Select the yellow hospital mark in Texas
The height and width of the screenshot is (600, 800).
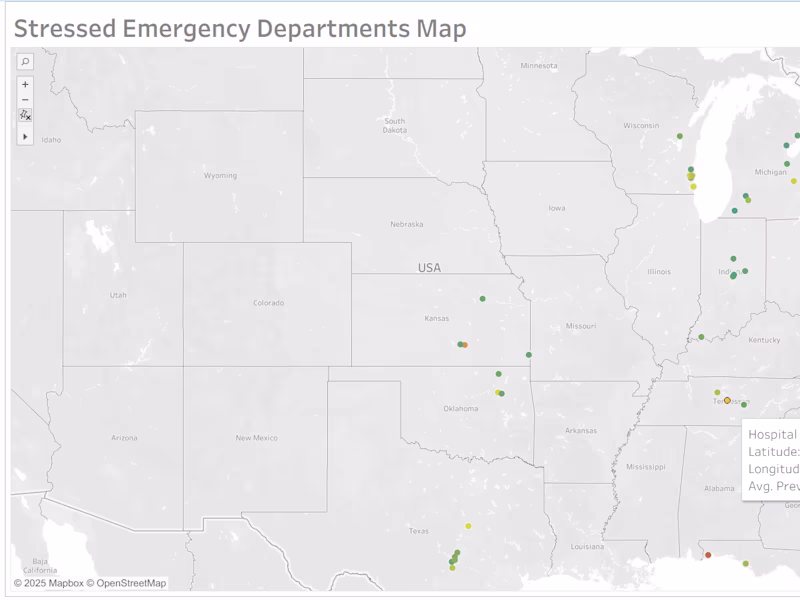point(468,526)
